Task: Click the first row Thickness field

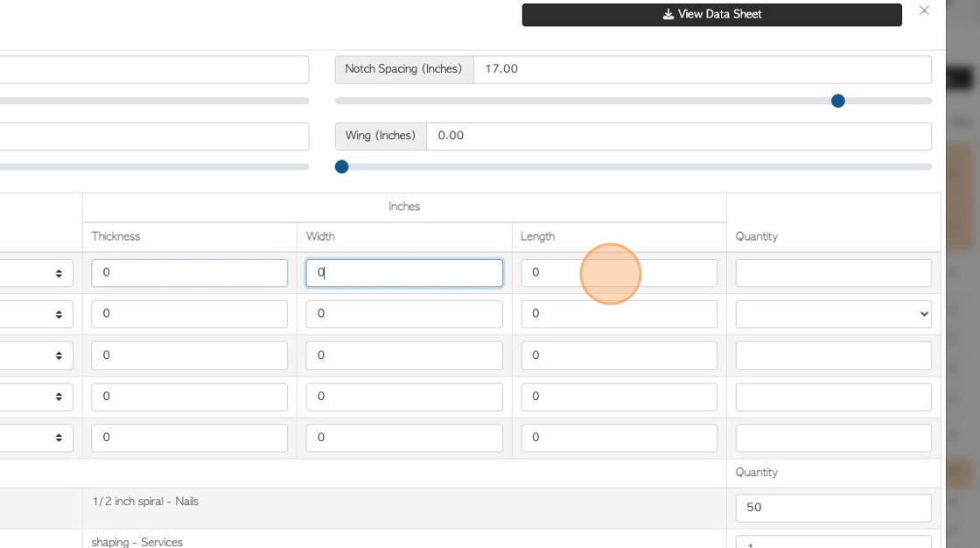Action: point(189,273)
